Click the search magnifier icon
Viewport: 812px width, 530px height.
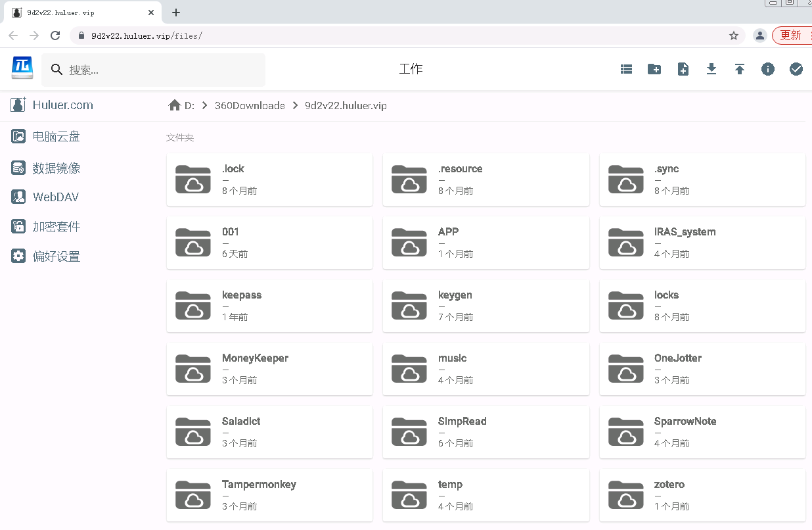tap(57, 70)
